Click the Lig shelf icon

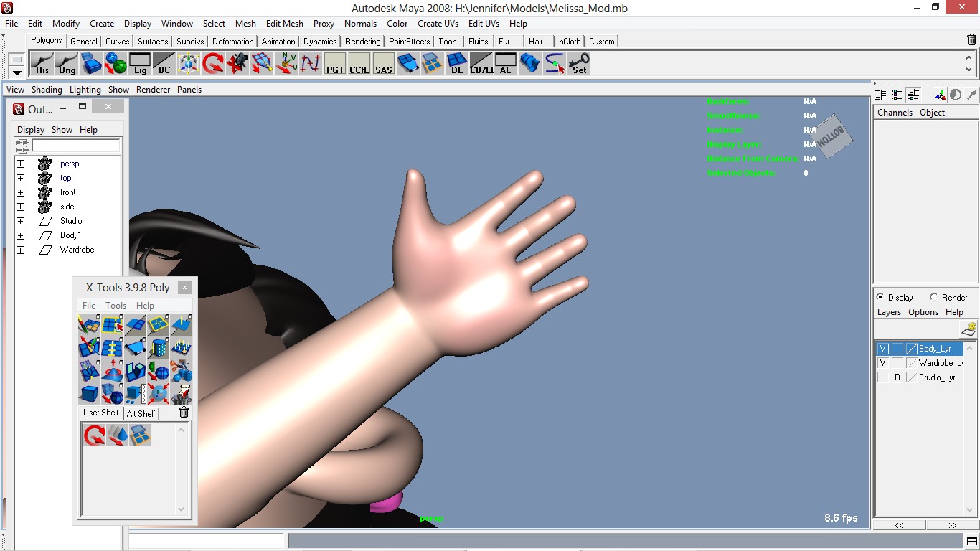140,64
